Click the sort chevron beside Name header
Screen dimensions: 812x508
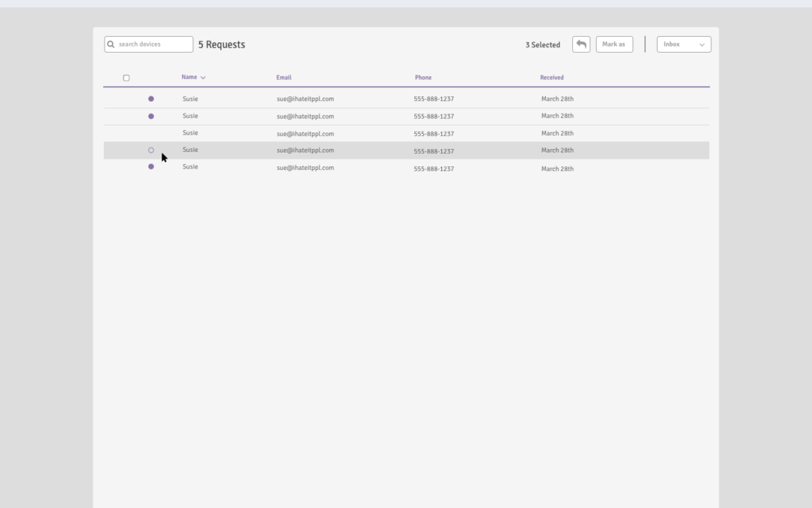point(203,78)
